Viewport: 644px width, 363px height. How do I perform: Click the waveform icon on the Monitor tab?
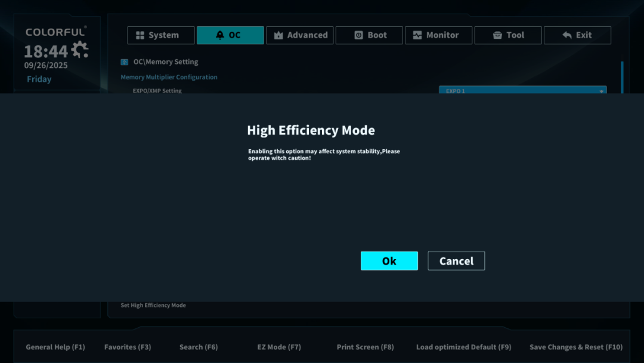[x=417, y=35]
